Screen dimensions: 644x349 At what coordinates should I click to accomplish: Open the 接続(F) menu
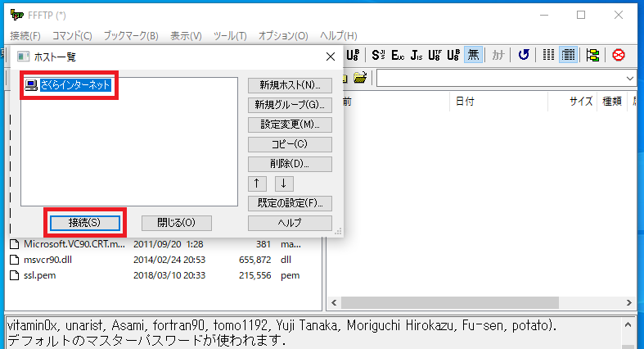25,36
